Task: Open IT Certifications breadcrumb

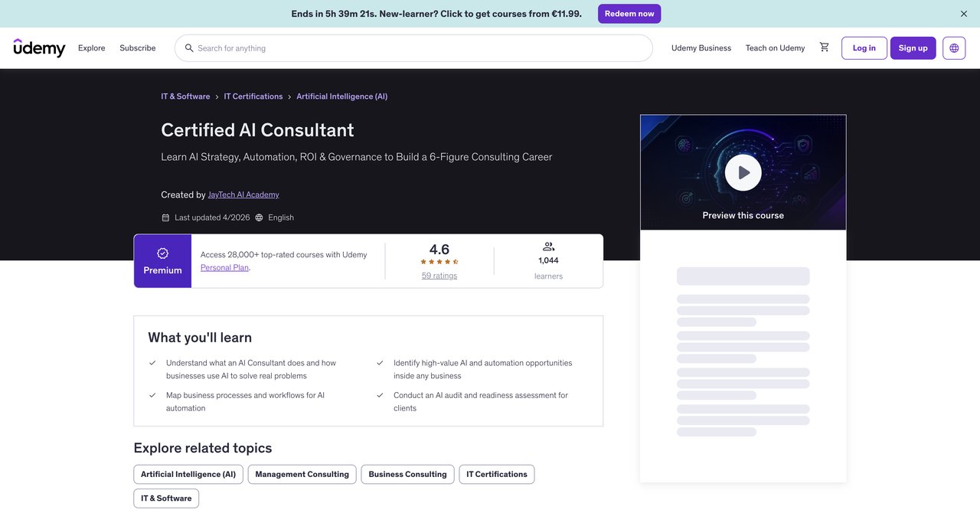Action: (x=253, y=96)
